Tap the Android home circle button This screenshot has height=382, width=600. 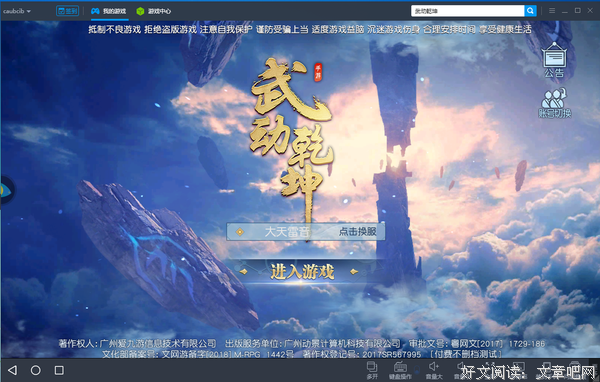click(36, 370)
